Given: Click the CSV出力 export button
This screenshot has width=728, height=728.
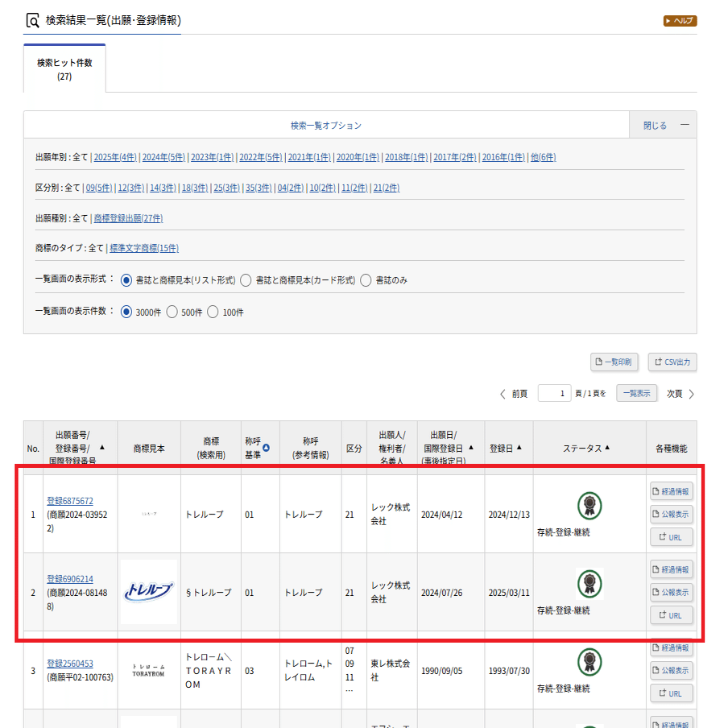Looking at the screenshot, I should [x=672, y=362].
